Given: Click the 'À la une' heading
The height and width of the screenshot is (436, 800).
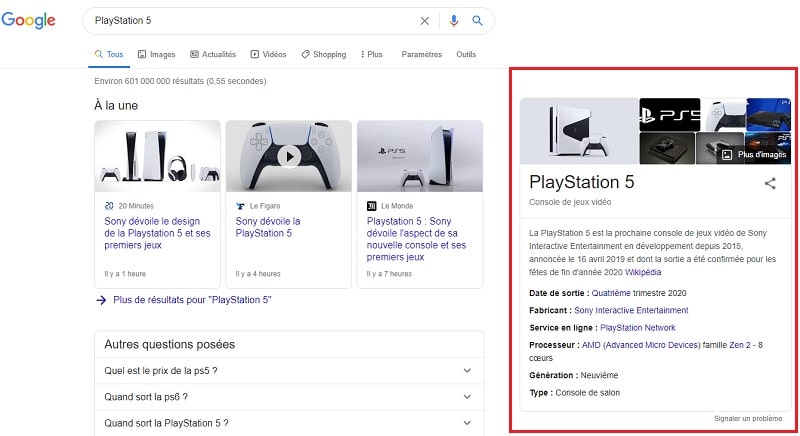Looking at the screenshot, I should (116, 106).
